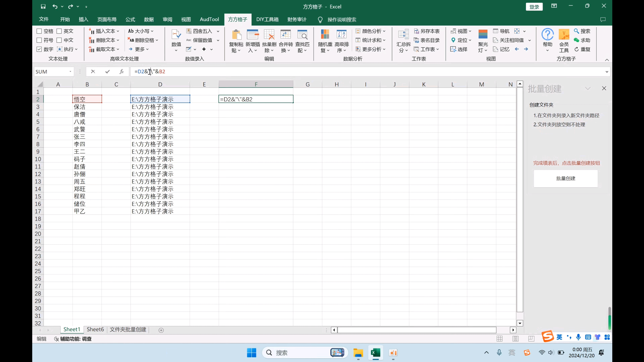
Task: Expand the 插入文本 dropdown
Action: 118,31
